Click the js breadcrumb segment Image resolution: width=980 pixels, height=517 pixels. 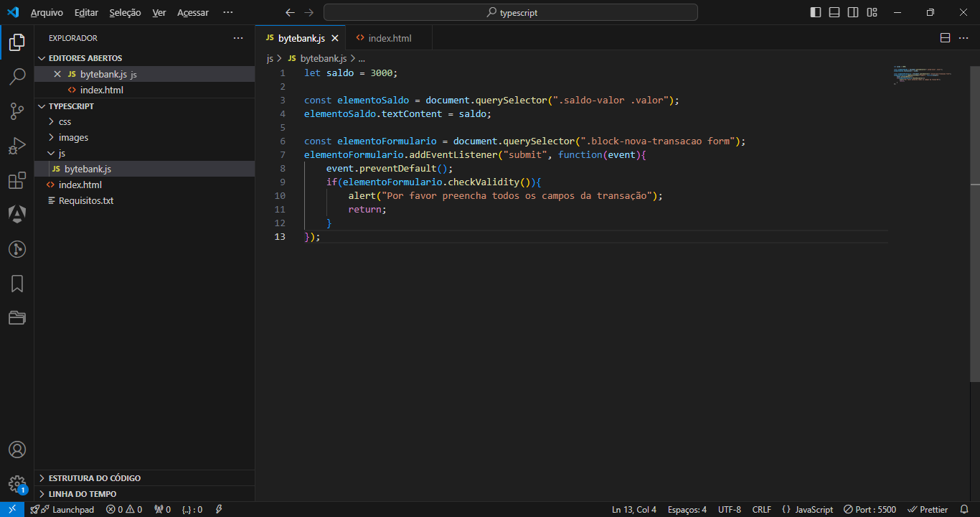coord(270,59)
